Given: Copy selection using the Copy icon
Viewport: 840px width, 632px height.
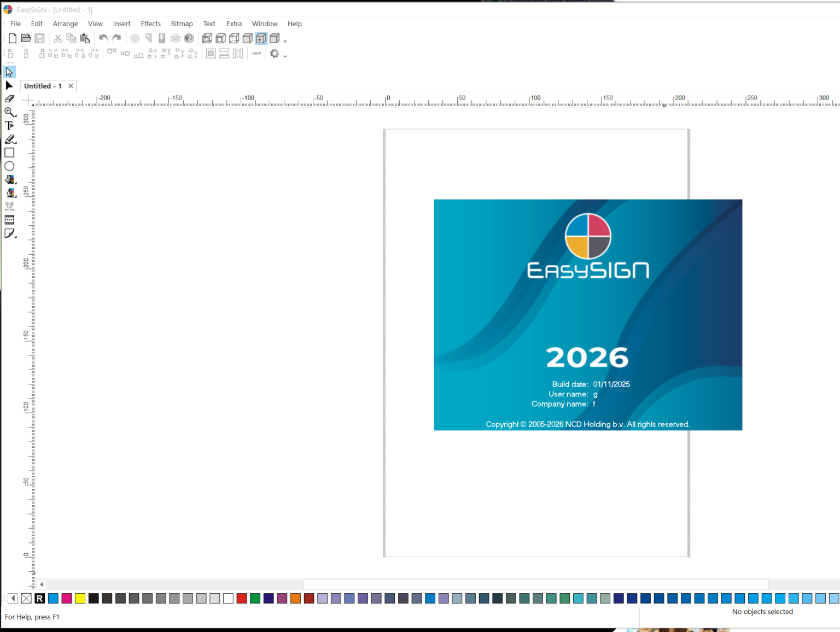Looking at the screenshot, I should [x=71, y=38].
